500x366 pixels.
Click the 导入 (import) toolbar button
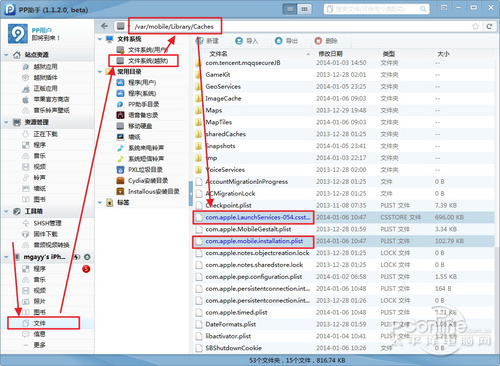(x=247, y=41)
